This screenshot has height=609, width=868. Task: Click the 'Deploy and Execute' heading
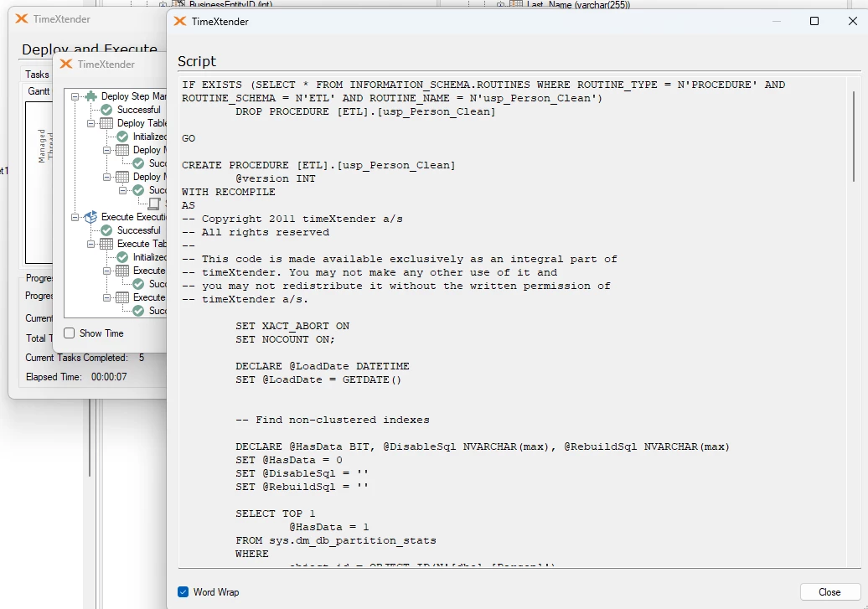click(x=89, y=49)
